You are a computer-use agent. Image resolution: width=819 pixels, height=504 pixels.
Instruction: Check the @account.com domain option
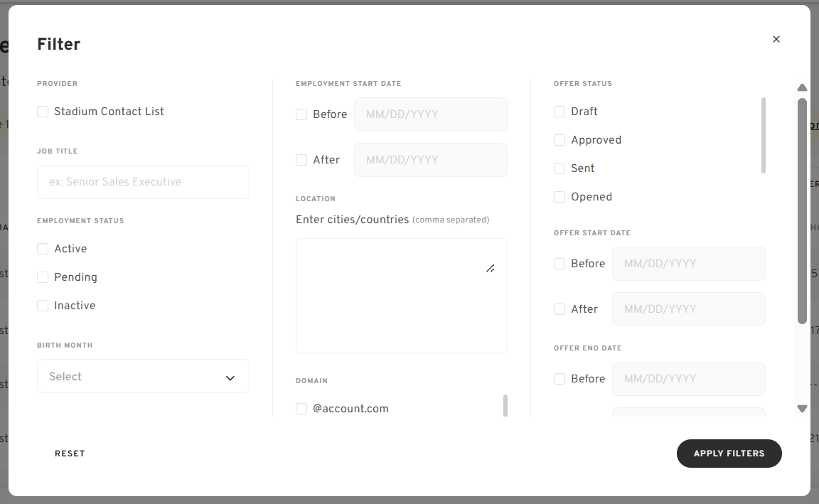pos(301,409)
